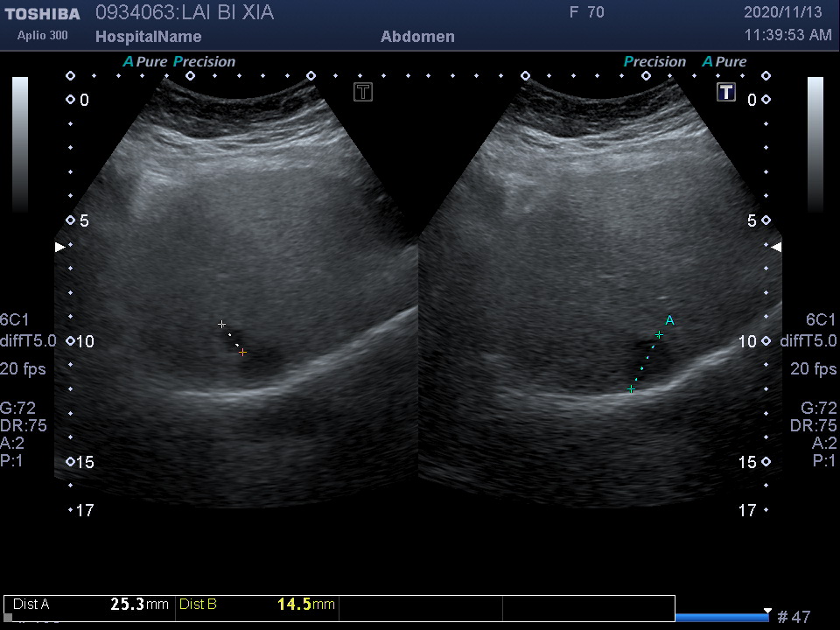Click the cyan A measurement label

coord(669,320)
